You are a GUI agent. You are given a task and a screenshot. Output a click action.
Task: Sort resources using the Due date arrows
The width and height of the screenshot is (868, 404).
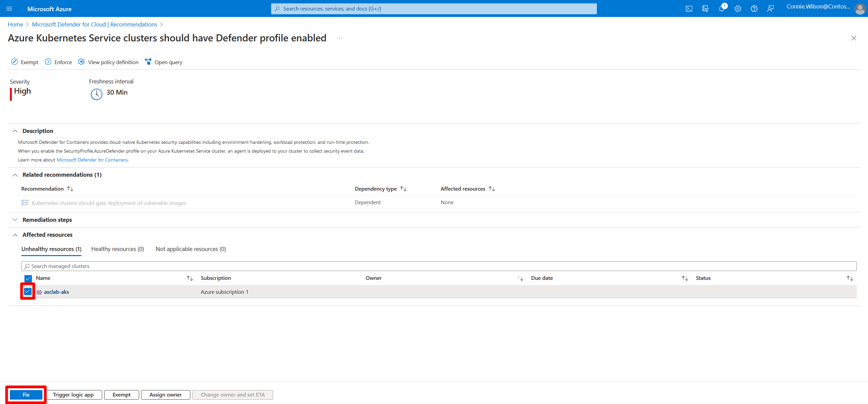(685, 278)
